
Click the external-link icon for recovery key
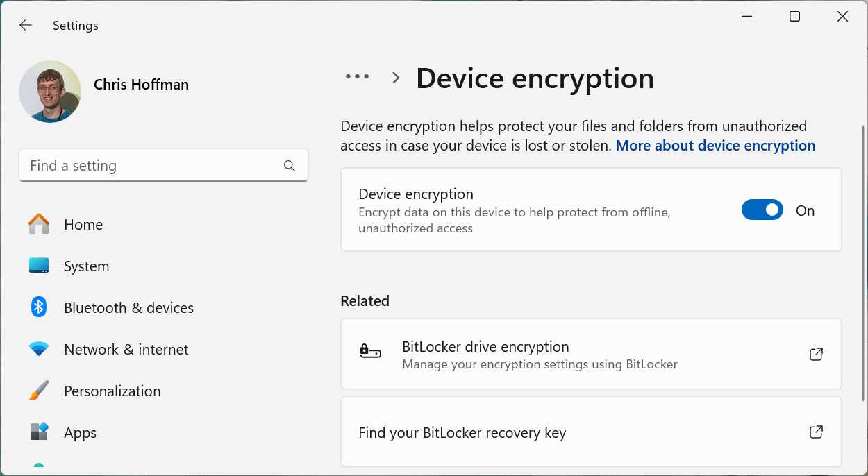[x=816, y=432]
